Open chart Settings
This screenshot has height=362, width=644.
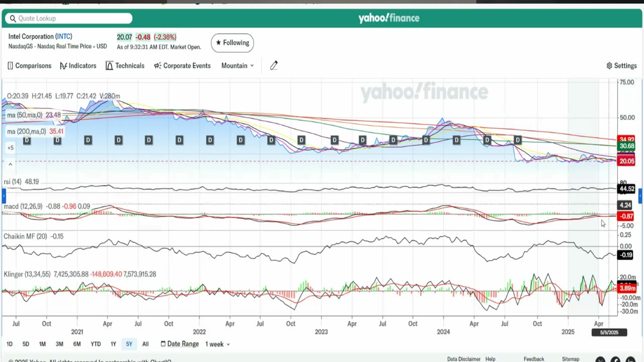pyautogui.click(x=621, y=66)
